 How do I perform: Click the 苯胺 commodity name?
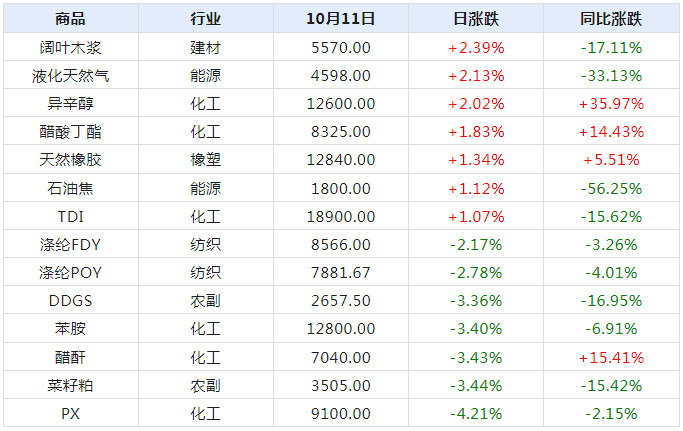point(70,328)
